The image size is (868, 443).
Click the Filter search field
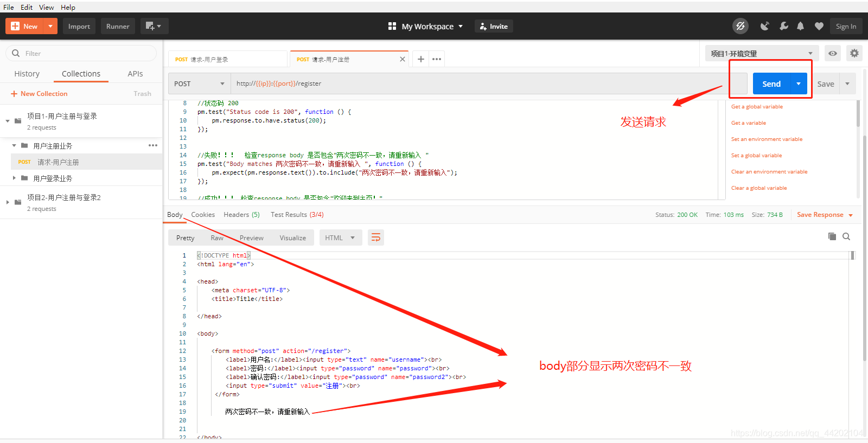tap(81, 53)
